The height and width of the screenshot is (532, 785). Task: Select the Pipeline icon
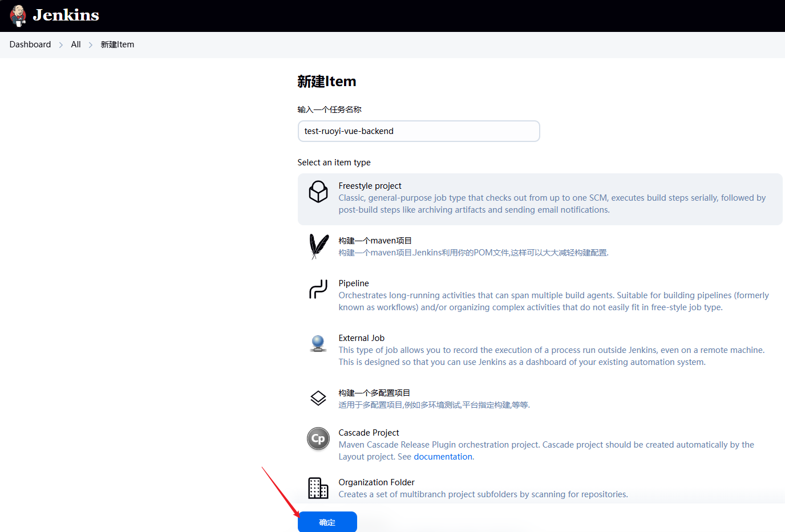point(318,289)
